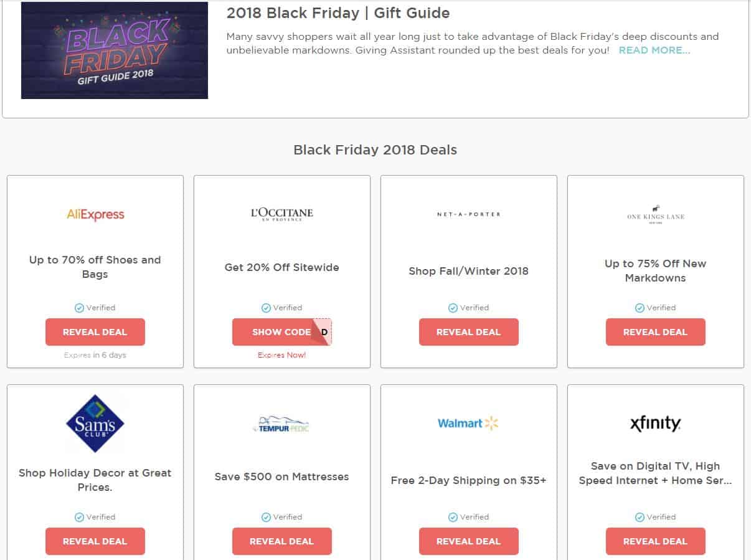The image size is (751, 560).
Task: Open the Black Friday Gift Guide banner image
Action: [115, 50]
